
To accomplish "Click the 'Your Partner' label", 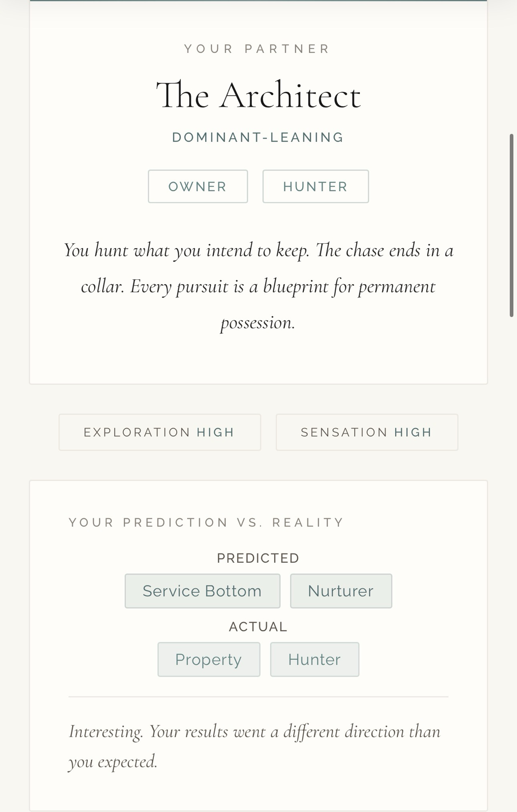I will pos(257,49).
